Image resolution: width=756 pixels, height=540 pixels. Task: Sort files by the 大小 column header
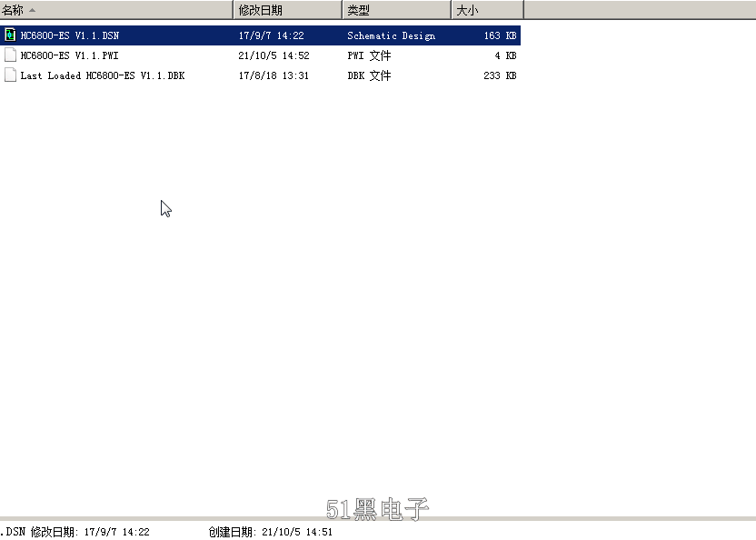[488, 10]
